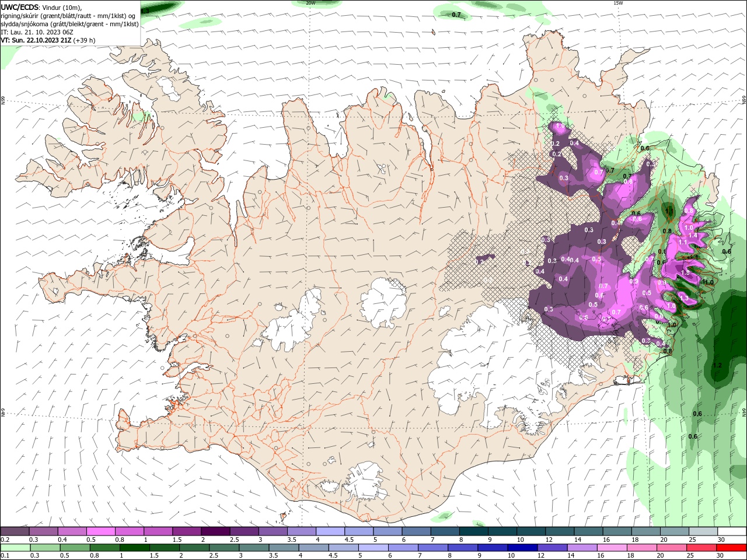Select the bright pink 0.5 swatch in top legend

(x=100, y=531)
